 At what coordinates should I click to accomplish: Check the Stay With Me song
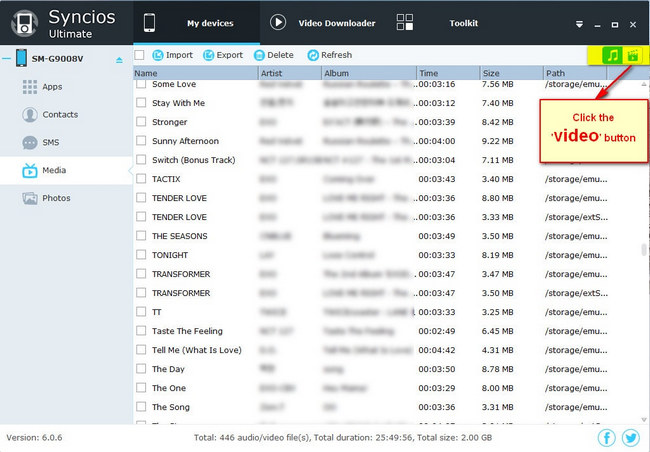141,102
